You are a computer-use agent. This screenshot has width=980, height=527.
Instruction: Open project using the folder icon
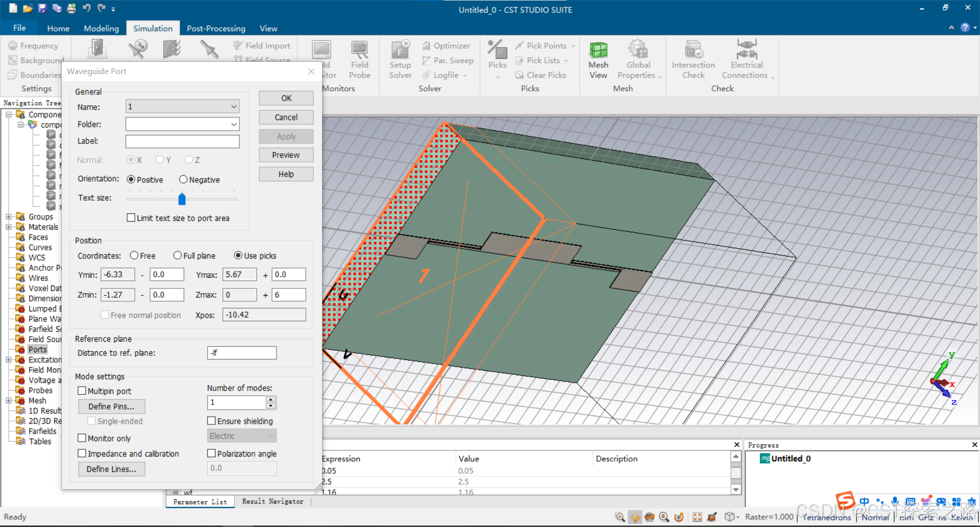28,8
